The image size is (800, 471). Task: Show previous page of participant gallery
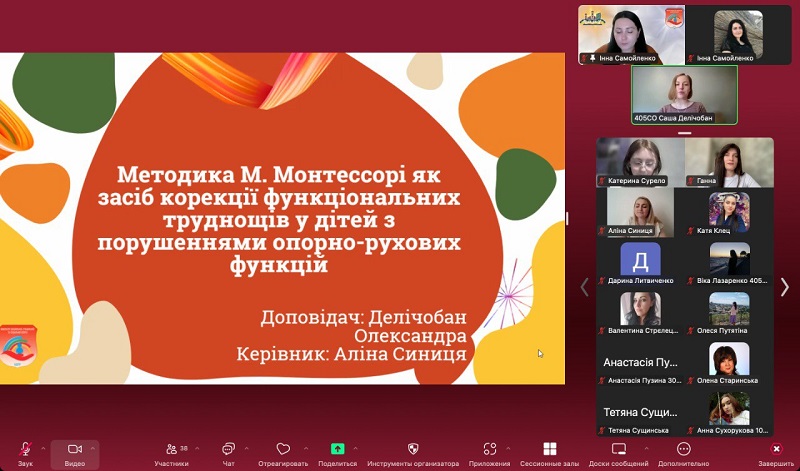pyautogui.click(x=585, y=287)
